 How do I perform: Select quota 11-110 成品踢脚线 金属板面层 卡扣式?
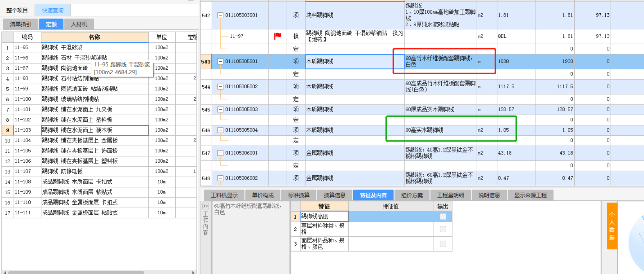[95, 203]
